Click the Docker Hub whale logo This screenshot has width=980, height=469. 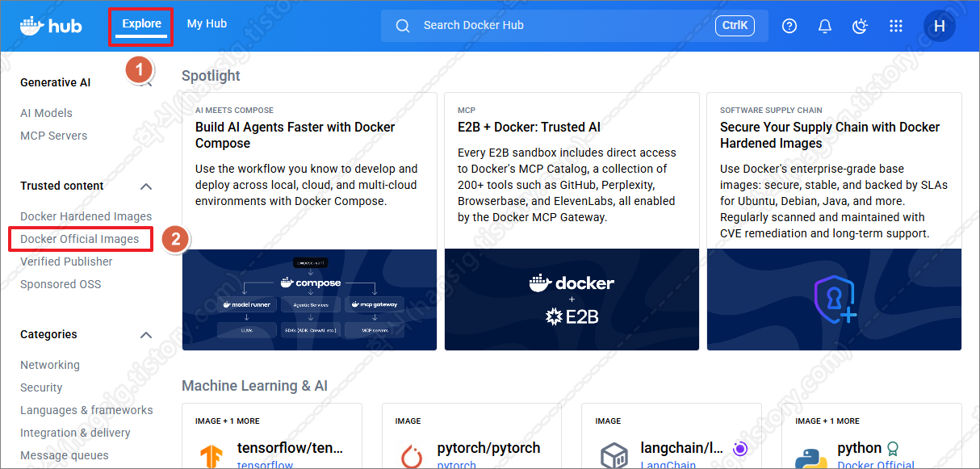[51, 26]
